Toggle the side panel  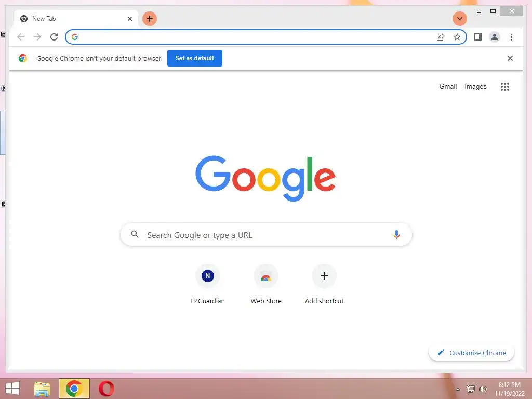tap(478, 37)
